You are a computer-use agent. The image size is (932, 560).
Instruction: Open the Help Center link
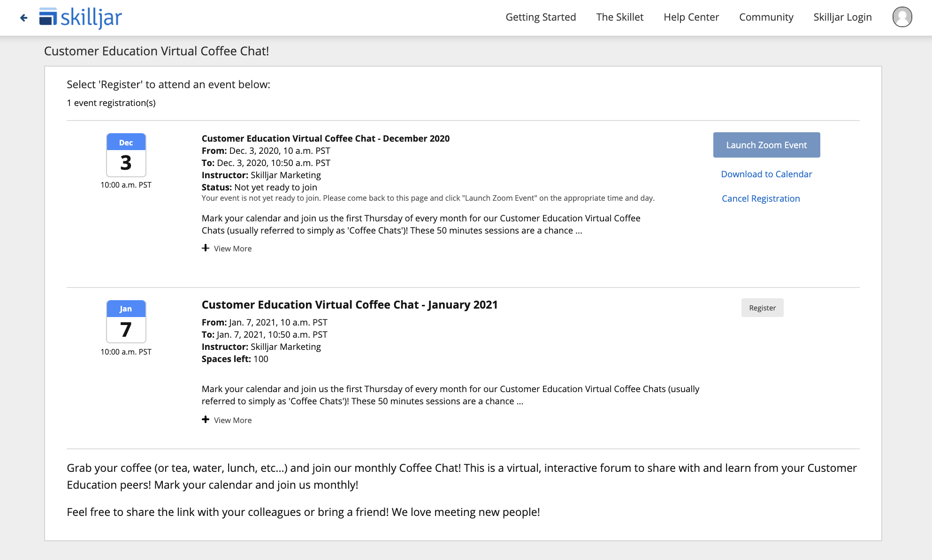(691, 17)
